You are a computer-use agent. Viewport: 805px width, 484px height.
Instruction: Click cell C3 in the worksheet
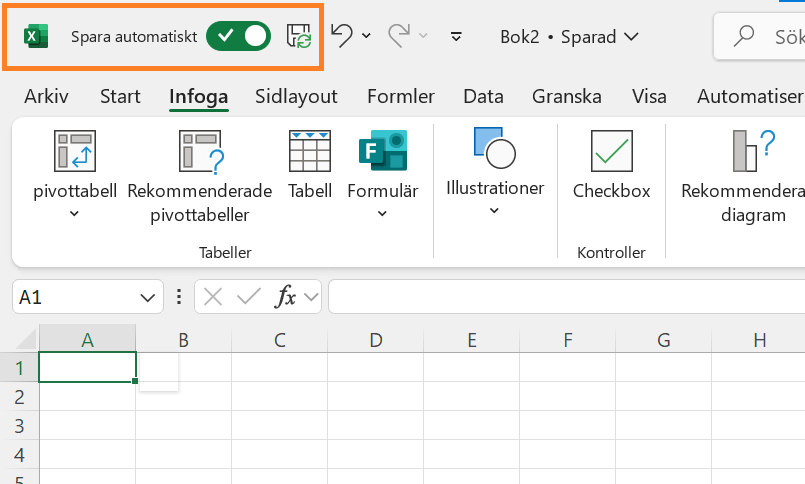point(279,425)
